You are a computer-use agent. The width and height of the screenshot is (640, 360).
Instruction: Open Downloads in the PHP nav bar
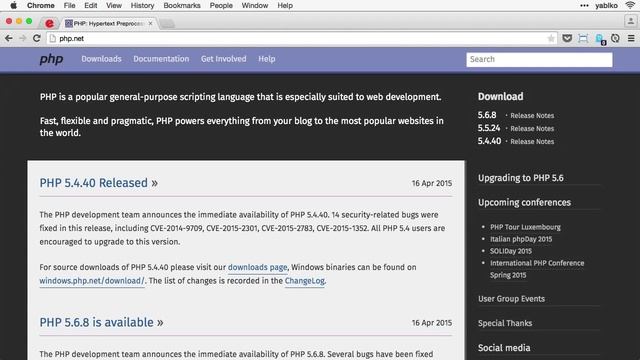101,59
